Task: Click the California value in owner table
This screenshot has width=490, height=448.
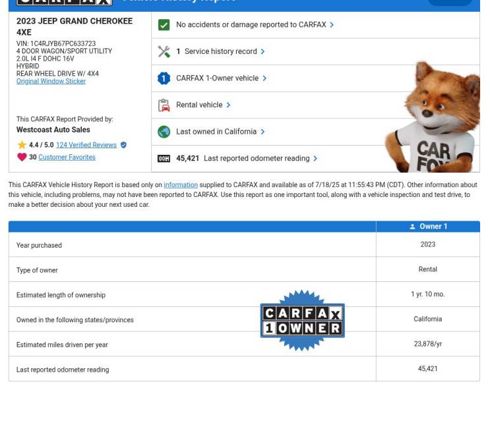Action: point(428,319)
